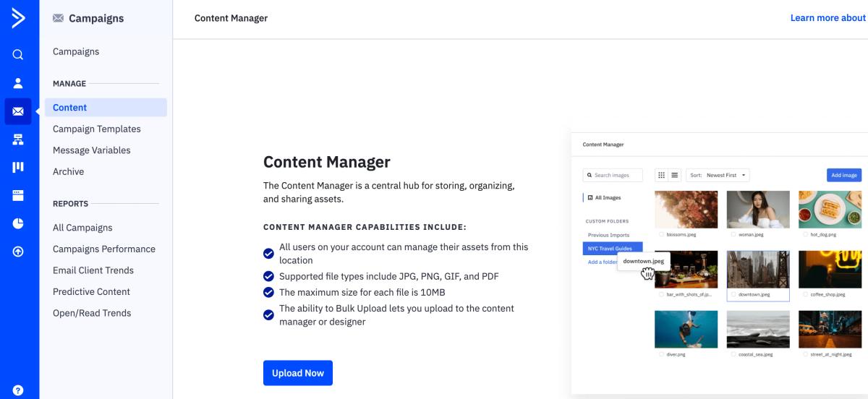Tick the checkbox beside blossoms.jpeg
The width and height of the screenshot is (868, 399).
[x=661, y=234]
